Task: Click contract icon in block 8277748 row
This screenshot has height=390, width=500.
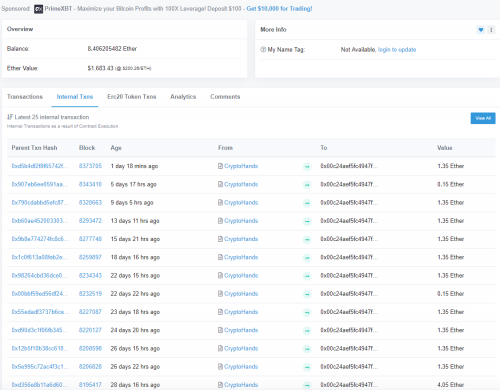Action: 220,239
